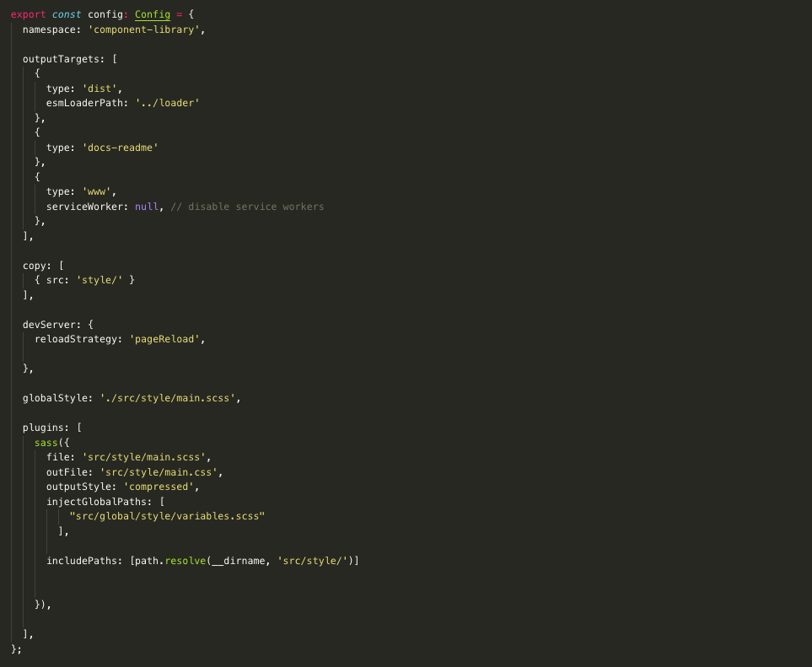Click the 'src/style/main.css' string
The image size is (812, 667).
pos(159,472)
